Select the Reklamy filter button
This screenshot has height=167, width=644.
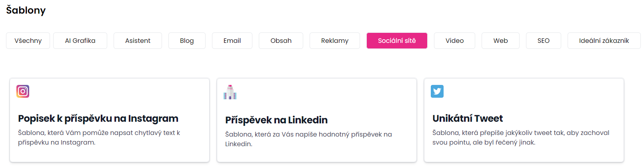tap(335, 40)
